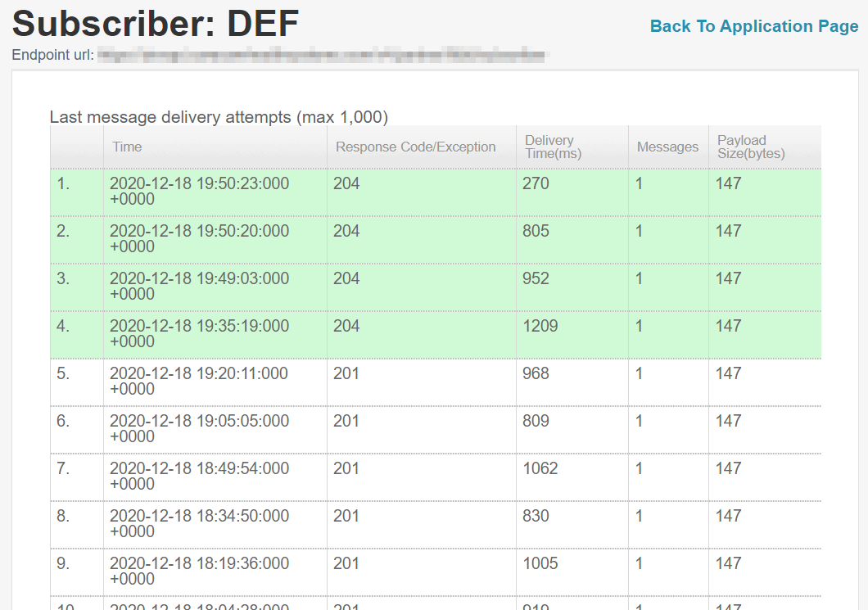This screenshot has width=868, height=610.
Task: Click the 201 response code in row 5
Action: click(346, 373)
